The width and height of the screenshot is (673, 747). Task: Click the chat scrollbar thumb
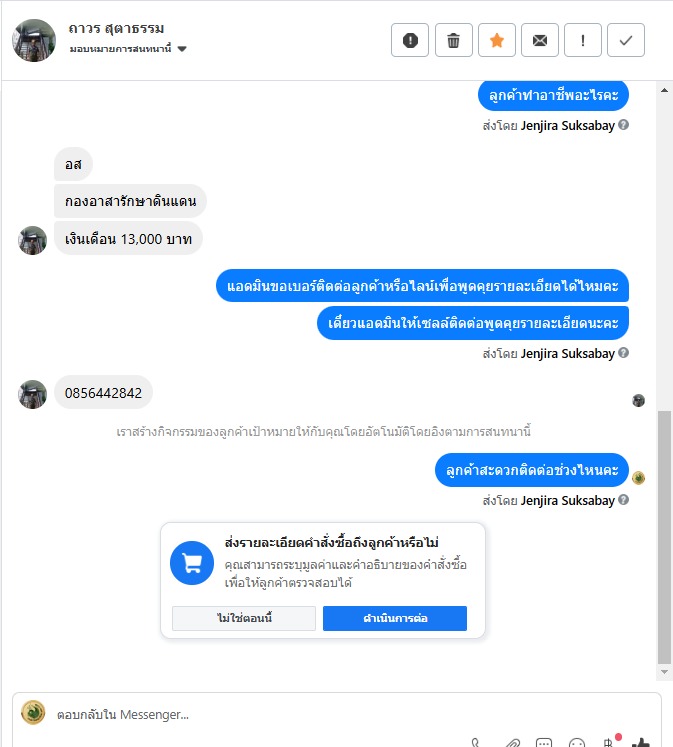pyautogui.click(x=664, y=537)
